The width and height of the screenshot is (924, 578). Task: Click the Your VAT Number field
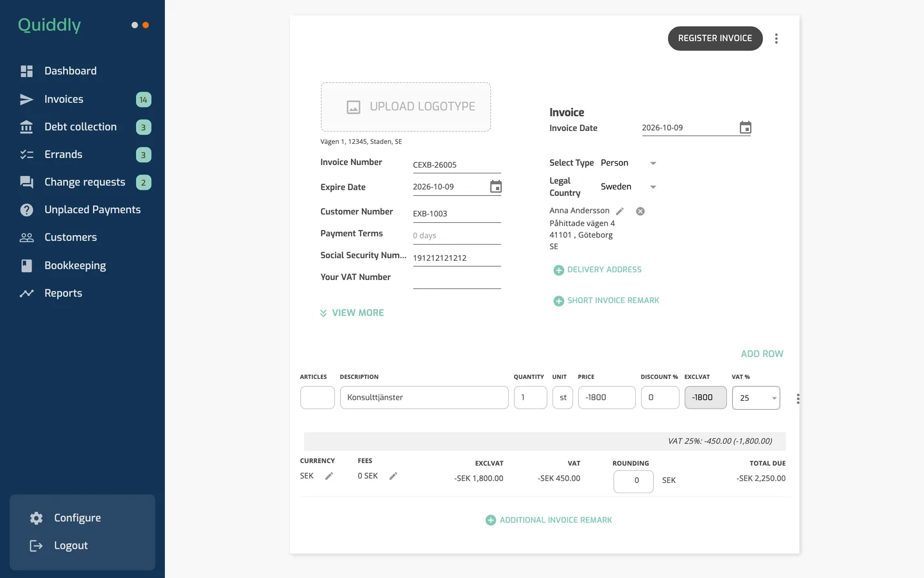coord(457,280)
